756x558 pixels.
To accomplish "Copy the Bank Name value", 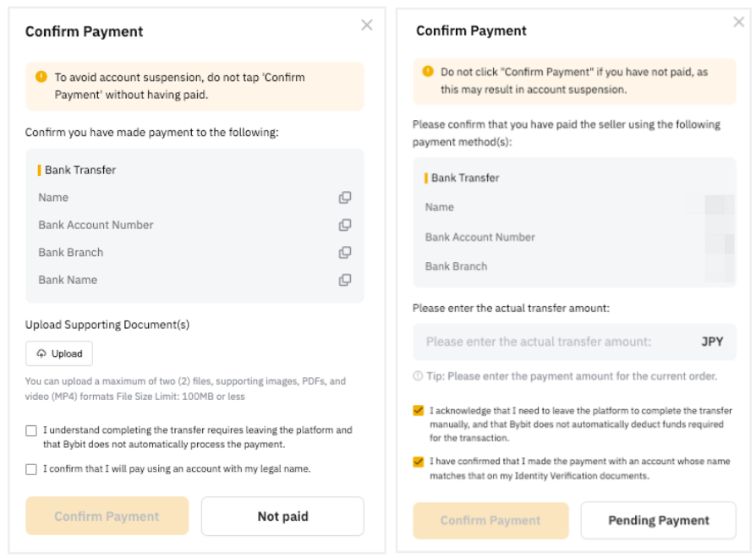I will tap(345, 280).
